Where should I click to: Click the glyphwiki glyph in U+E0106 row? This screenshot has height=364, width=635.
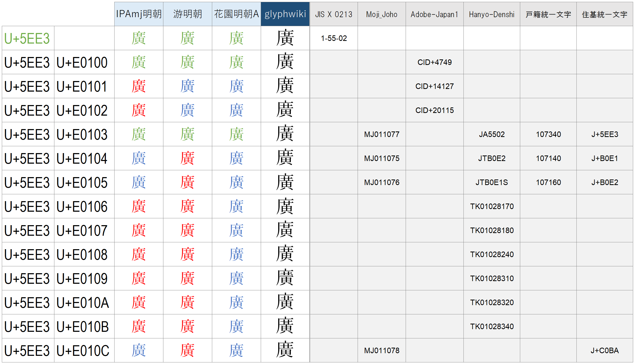click(285, 206)
